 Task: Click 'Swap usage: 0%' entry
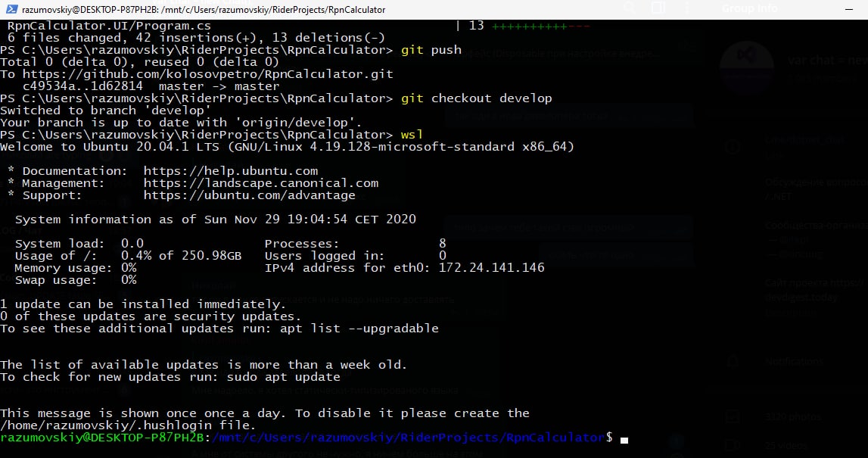75,280
